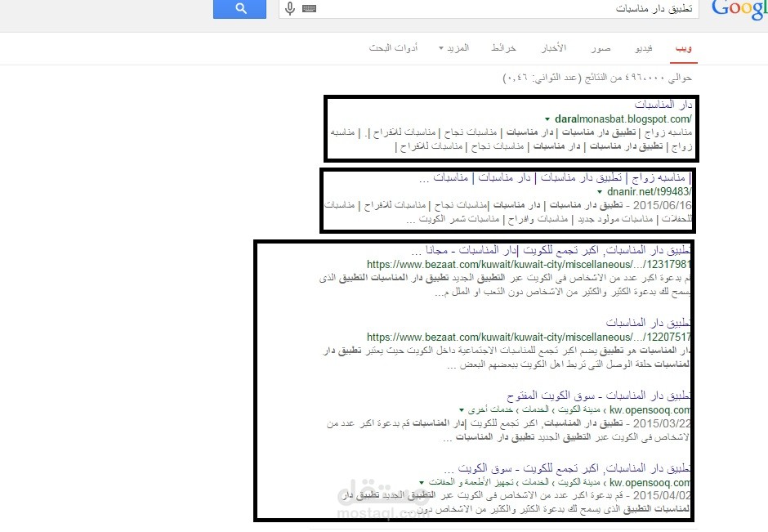Click the Google logo
Viewport: 768px width, 532px height.
739,10
